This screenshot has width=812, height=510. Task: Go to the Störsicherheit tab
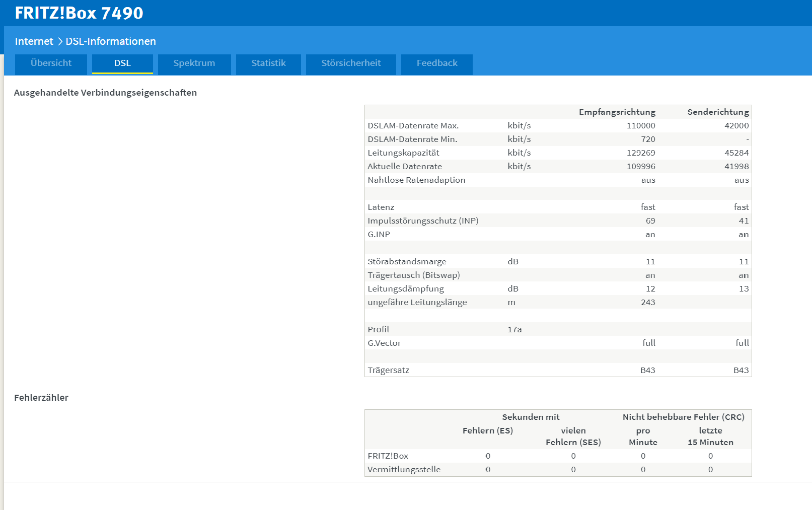coord(351,64)
